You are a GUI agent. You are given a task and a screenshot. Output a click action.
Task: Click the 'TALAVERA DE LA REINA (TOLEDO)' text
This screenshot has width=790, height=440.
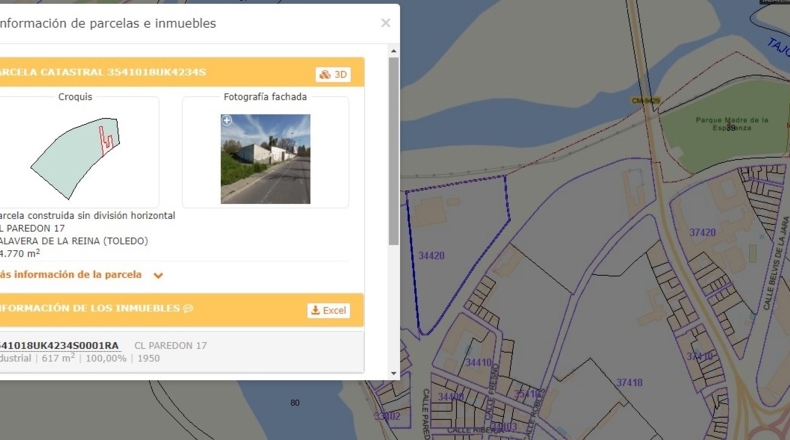pyautogui.click(x=74, y=241)
